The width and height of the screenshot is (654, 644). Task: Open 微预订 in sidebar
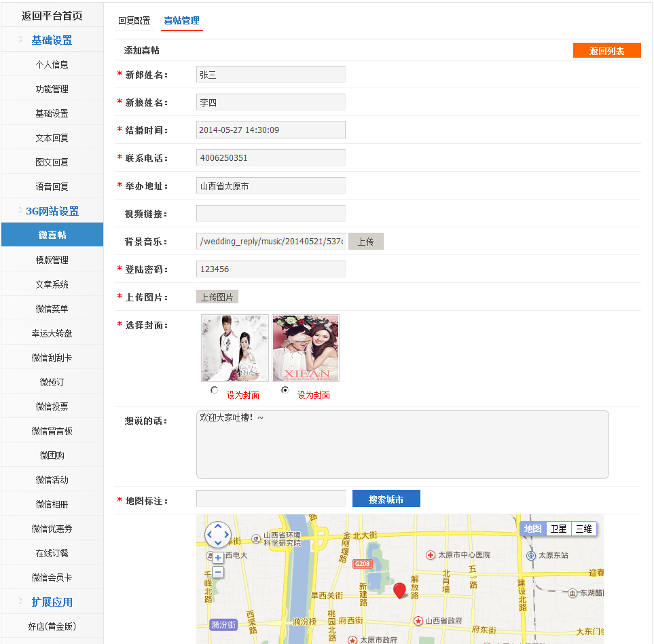[x=52, y=382]
